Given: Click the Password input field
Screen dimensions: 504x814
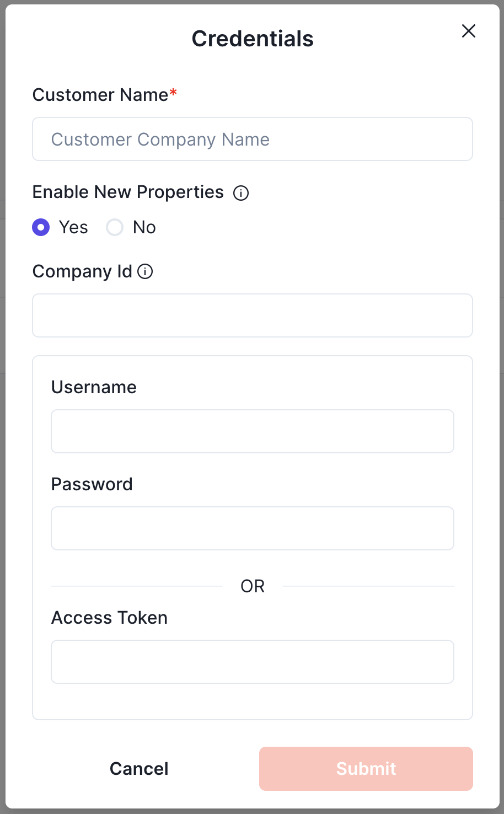Looking at the screenshot, I should click(253, 528).
